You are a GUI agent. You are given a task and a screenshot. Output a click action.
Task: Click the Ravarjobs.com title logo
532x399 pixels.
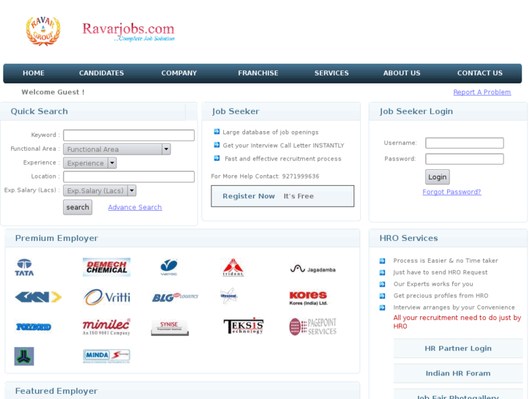coord(128,32)
